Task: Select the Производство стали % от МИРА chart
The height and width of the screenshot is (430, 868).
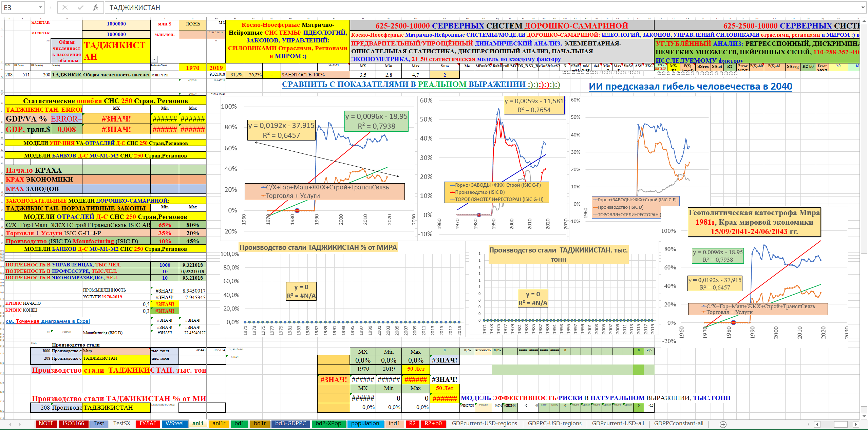Action: click(343, 288)
